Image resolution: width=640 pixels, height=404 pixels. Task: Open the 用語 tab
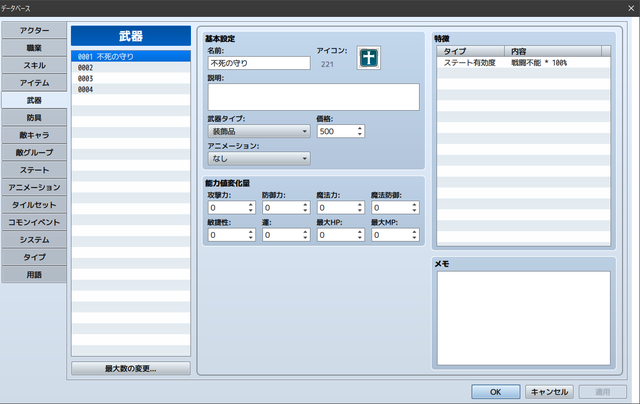(34, 275)
